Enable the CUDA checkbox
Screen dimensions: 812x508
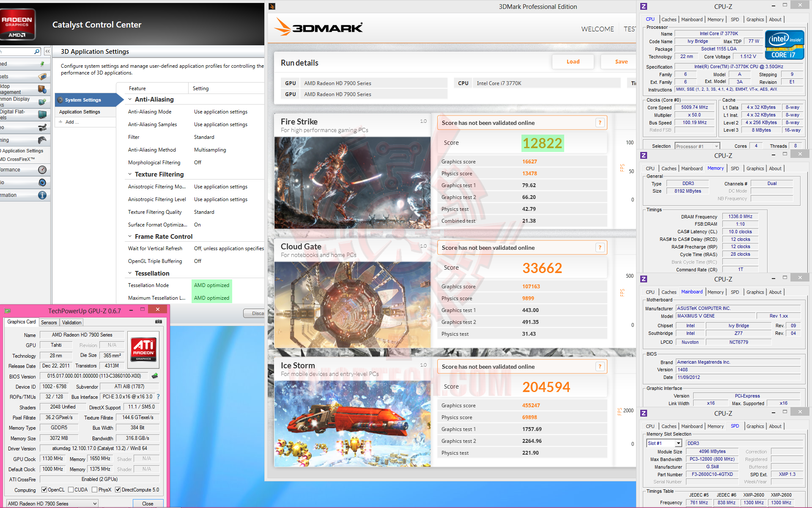(x=71, y=490)
